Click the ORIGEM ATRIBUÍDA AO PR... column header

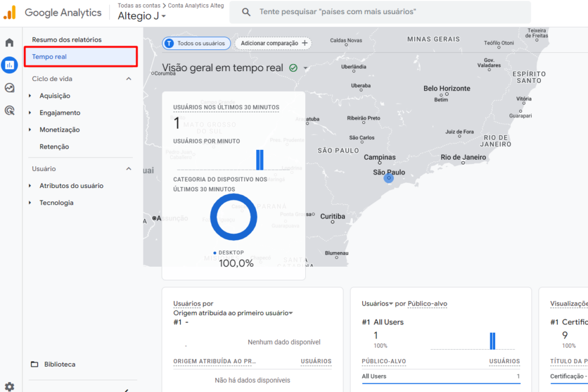point(215,361)
